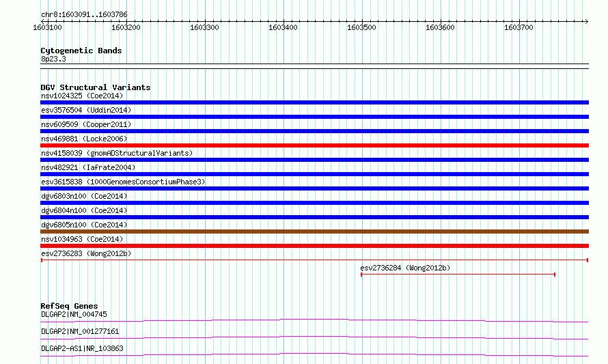Screen dimensions: 608x364
Task: Select the esv3576504 (Uddin2014) blue bar
Action: 314,117
